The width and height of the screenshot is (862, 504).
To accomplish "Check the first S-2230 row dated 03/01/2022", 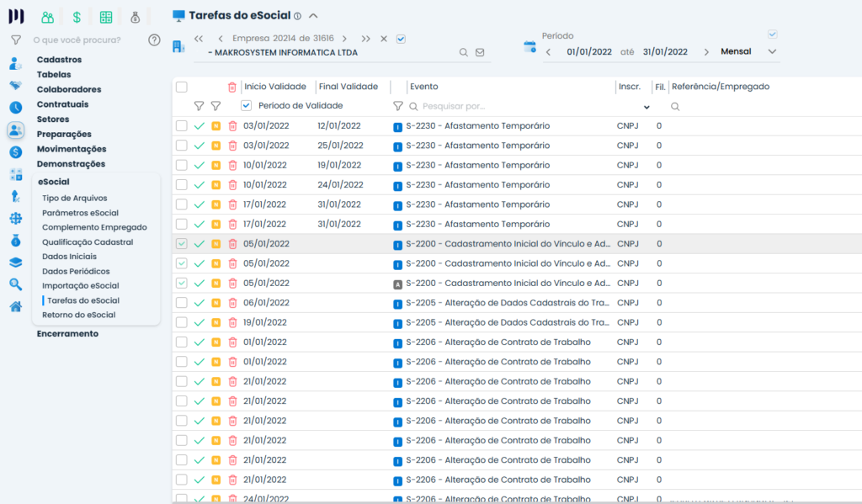I will click(182, 126).
